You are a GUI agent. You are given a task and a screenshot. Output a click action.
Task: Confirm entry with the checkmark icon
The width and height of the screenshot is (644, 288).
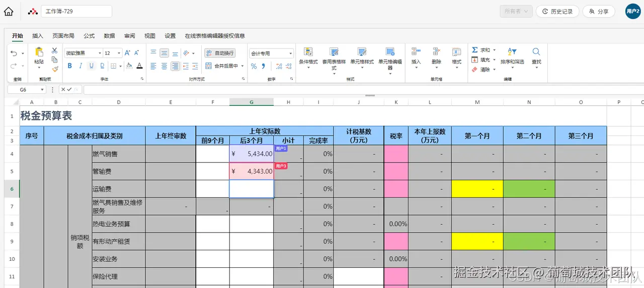(69, 90)
